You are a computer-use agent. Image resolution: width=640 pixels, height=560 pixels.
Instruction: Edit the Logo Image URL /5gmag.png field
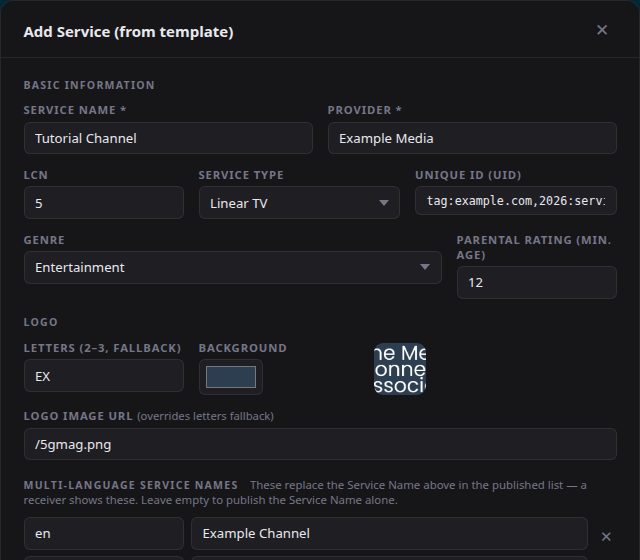pos(320,444)
